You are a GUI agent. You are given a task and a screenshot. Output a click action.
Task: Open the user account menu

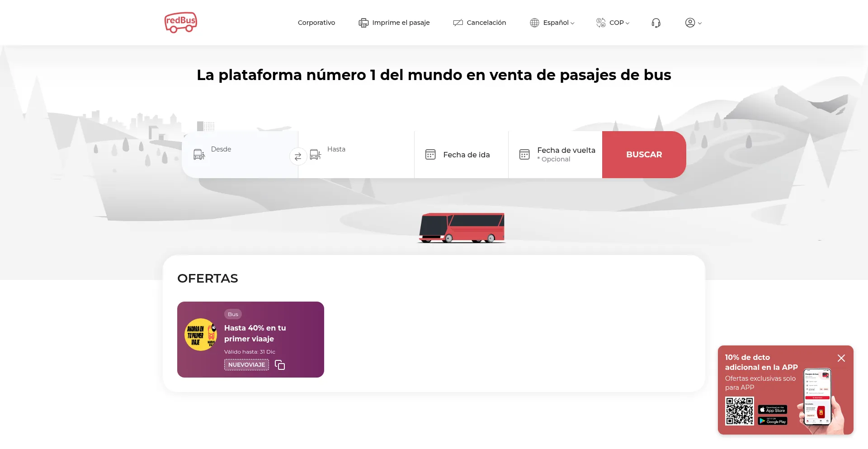pos(693,23)
